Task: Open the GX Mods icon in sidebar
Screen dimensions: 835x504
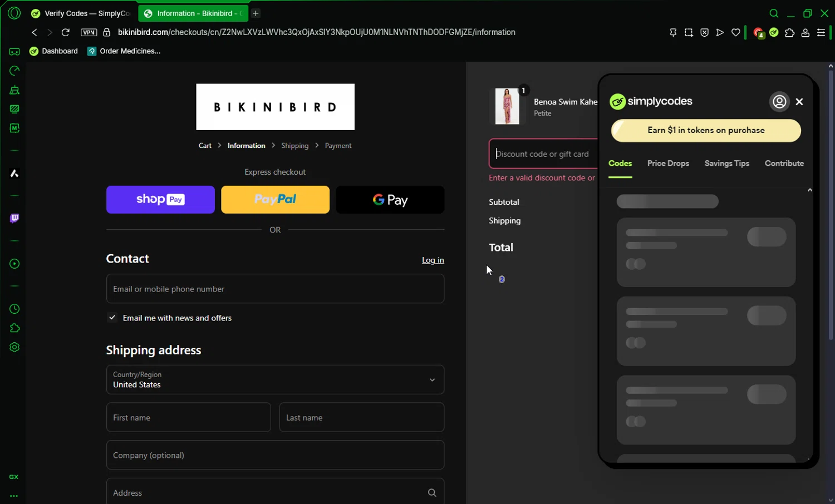Action: tap(14, 109)
